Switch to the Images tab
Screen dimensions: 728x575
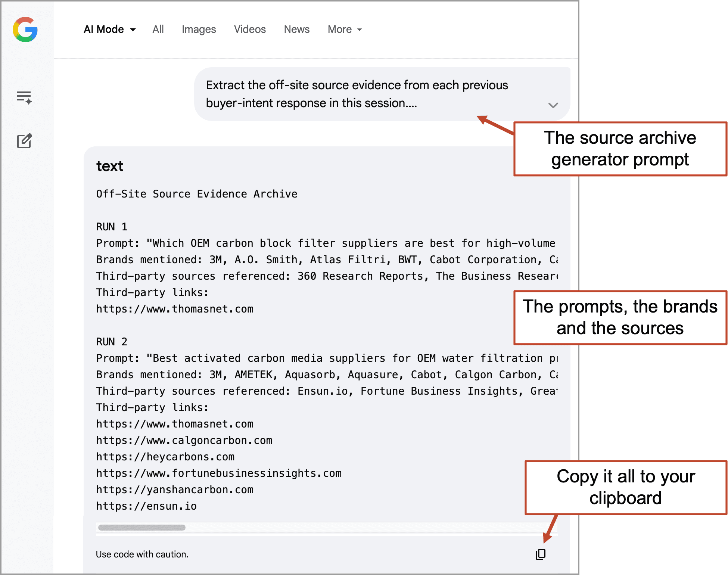[x=199, y=29]
